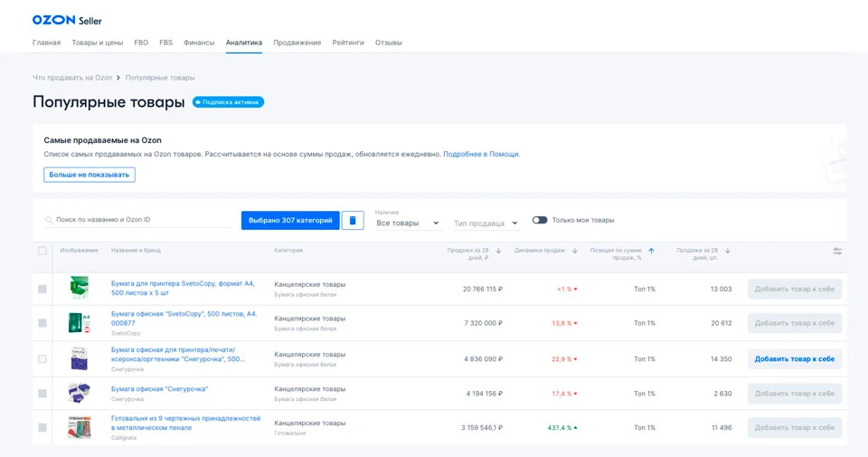Open Подробнее в Помощи link
This screenshot has height=457, width=868.
(x=480, y=154)
